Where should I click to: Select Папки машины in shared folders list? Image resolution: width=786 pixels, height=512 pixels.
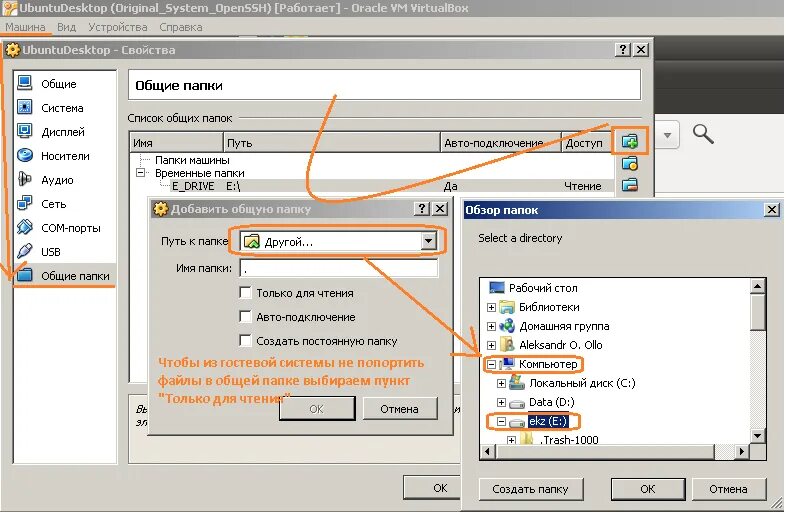pyautogui.click(x=192, y=160)
